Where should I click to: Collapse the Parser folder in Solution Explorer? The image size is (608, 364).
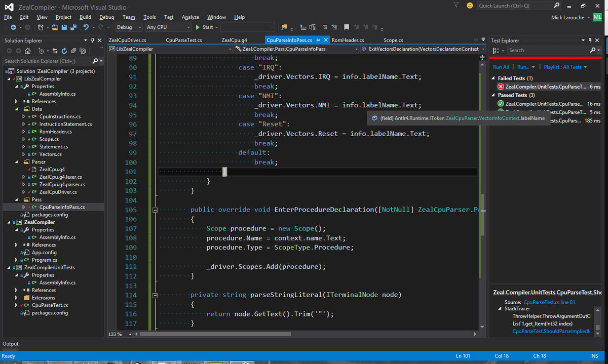17,162
